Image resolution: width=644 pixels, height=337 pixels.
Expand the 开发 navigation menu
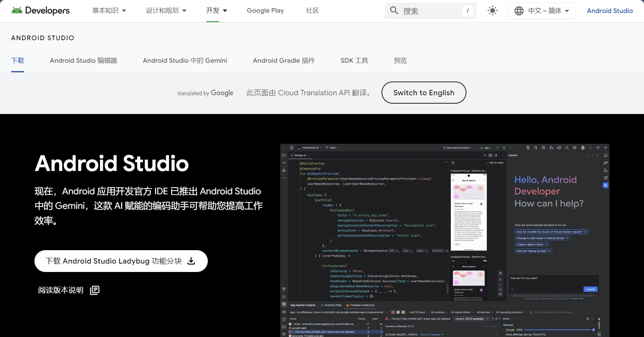click(217, 11)
